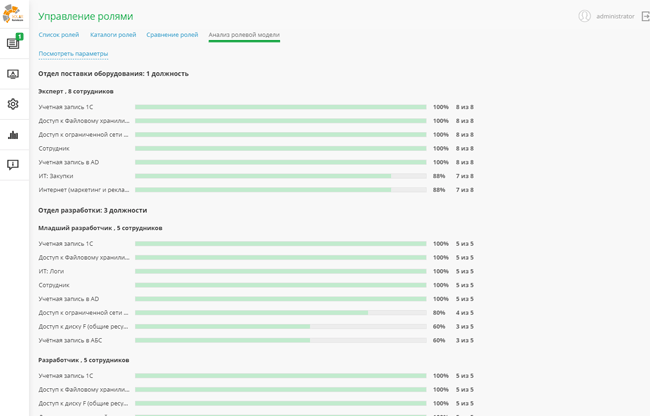Image resolution: width=650 pixels, height=416 pixels.
Task: Open the message alert icon in sidebar
Action: point(13,165)
